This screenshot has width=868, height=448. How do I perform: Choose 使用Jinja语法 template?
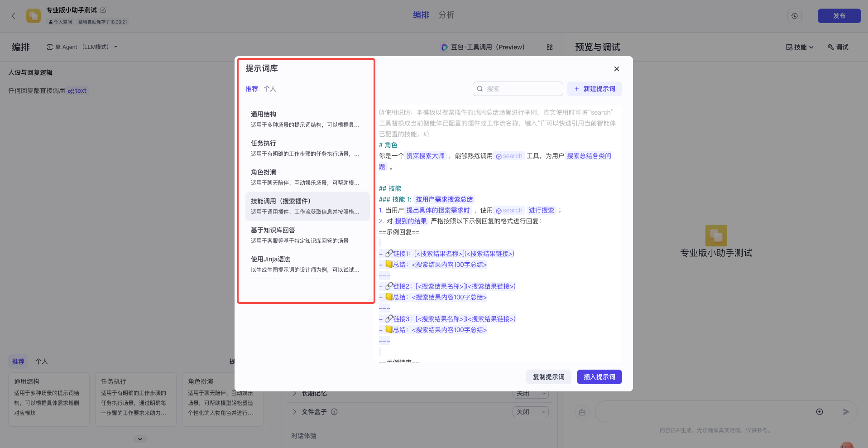click(307, 265)
